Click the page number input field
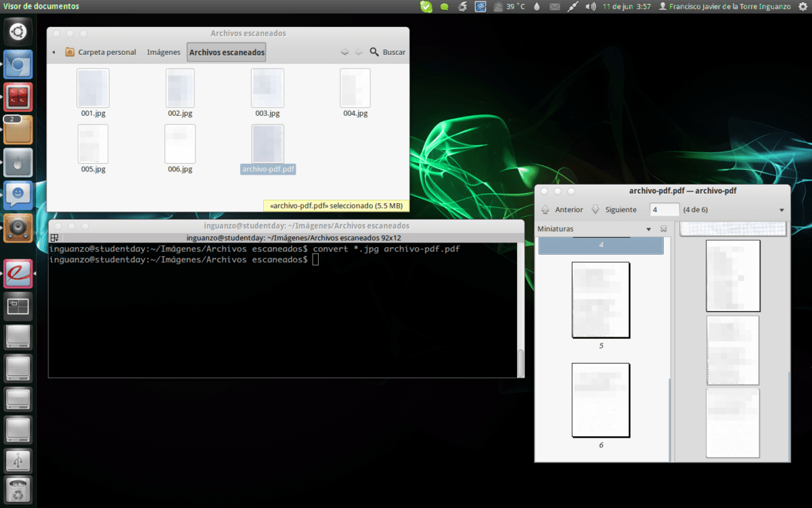Image resolution: width=812 pixels, height=508 pixels. [x=663, y=210]
